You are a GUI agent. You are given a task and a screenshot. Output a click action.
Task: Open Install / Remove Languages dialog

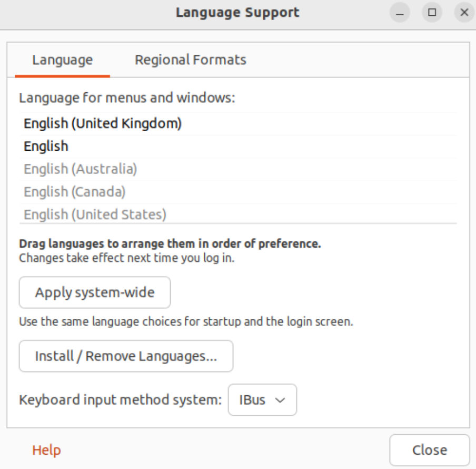tap(126, 356)
